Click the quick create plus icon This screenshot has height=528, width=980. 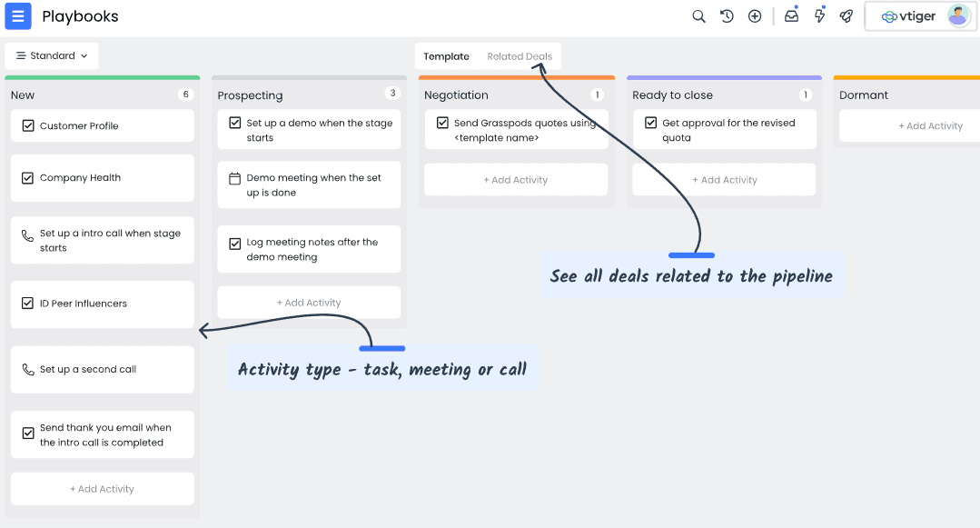[x=755, y=16]
